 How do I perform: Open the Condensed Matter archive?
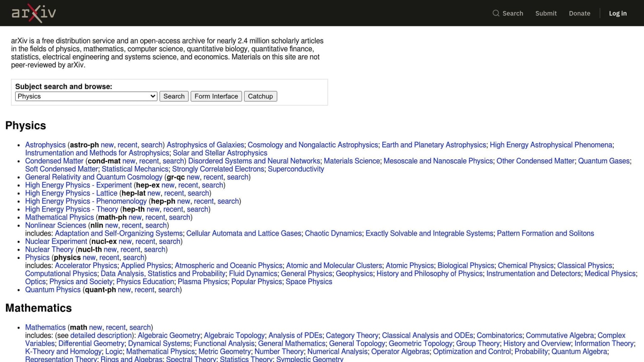click(x=55, y=161)
